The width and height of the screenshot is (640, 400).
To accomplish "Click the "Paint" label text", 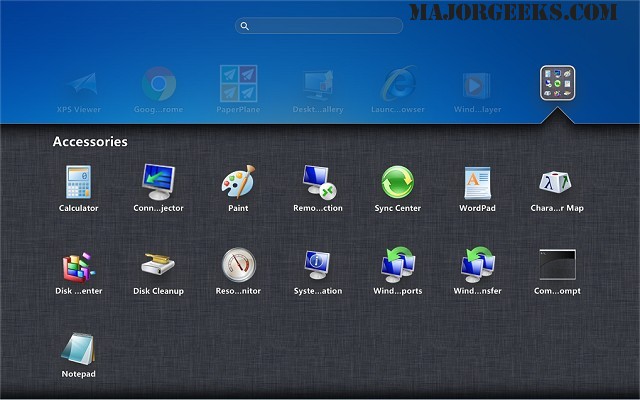I will click(238, 208).
